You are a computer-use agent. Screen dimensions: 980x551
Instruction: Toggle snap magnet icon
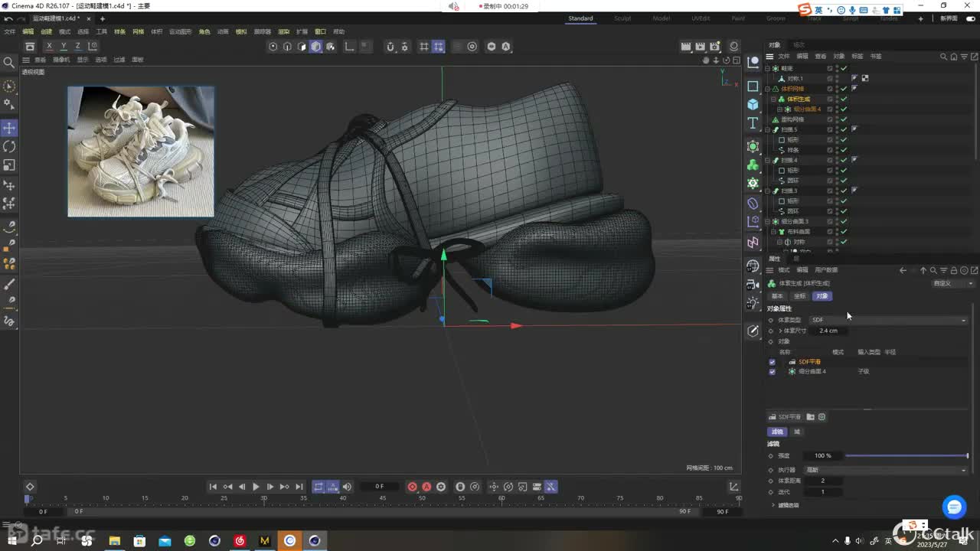[x=390, y=47]
